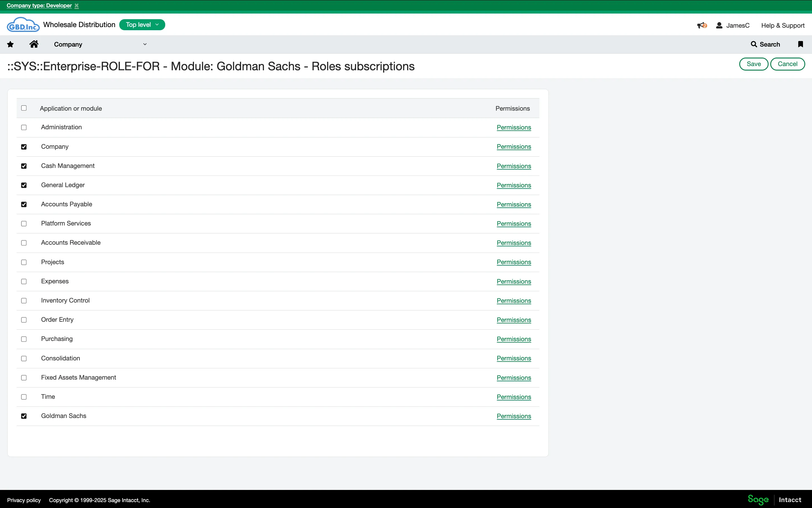Go to the home icon
The image size is (812, 508).
pos(34,44)
